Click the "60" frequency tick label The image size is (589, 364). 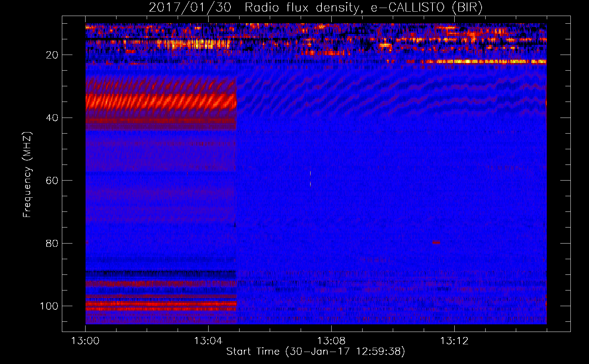[52, 181]
